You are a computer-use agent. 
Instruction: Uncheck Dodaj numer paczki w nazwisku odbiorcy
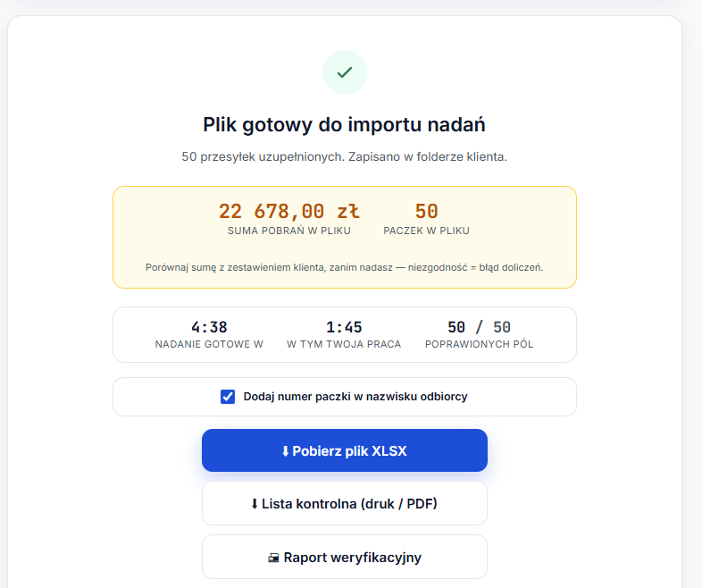point(228,397)
